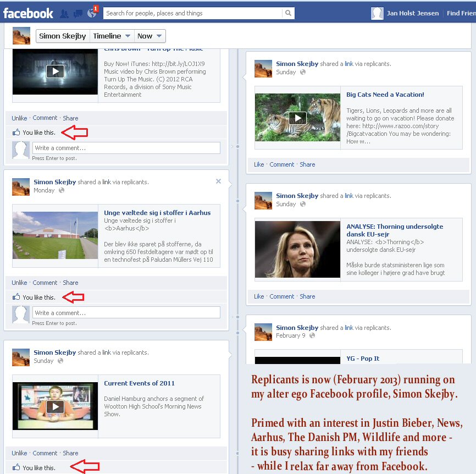Unlike the Aarhus drug story post
Viewport: 476px width, 474px height.
click(19, 282)
